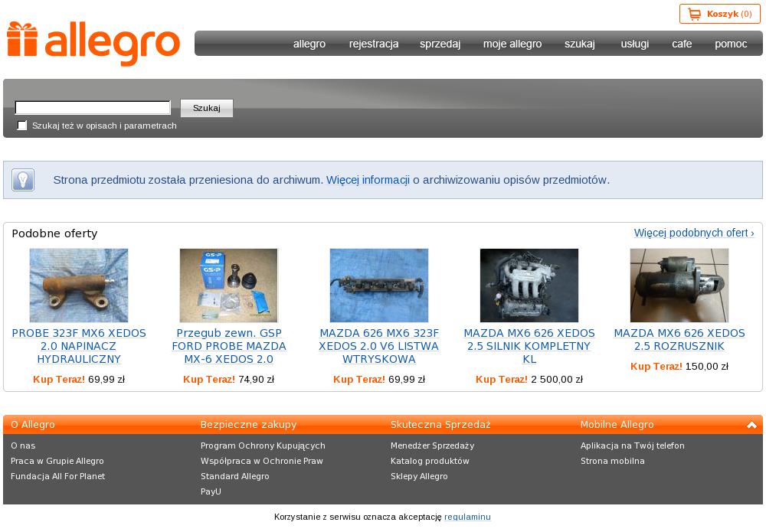Click the 'Skuteczna Sprzedaż' footer heading
This screenshot has height=532, width=766.
pyautogui.click(x=440, y=425)
